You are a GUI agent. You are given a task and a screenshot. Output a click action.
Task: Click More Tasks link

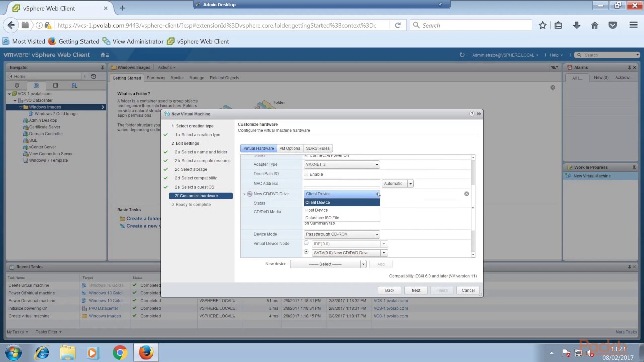(626, 332)
